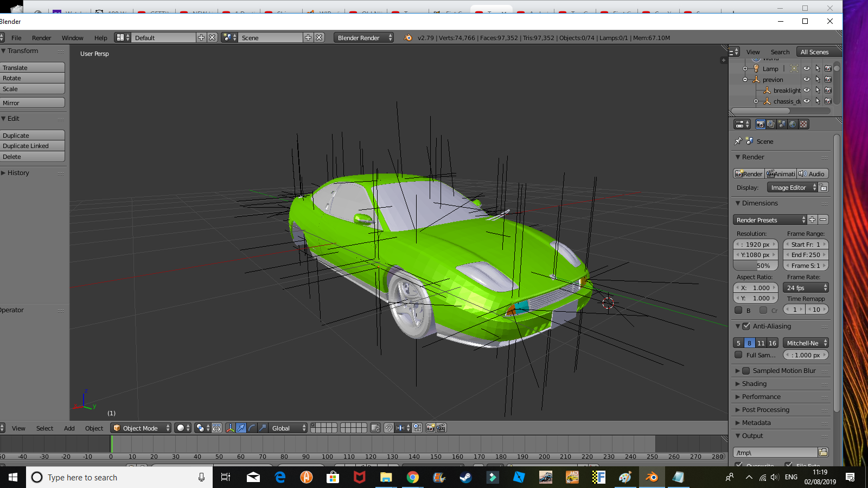868x488 pixels.
Task: Toggle the snap magnet icon
Action: point(388,428)
